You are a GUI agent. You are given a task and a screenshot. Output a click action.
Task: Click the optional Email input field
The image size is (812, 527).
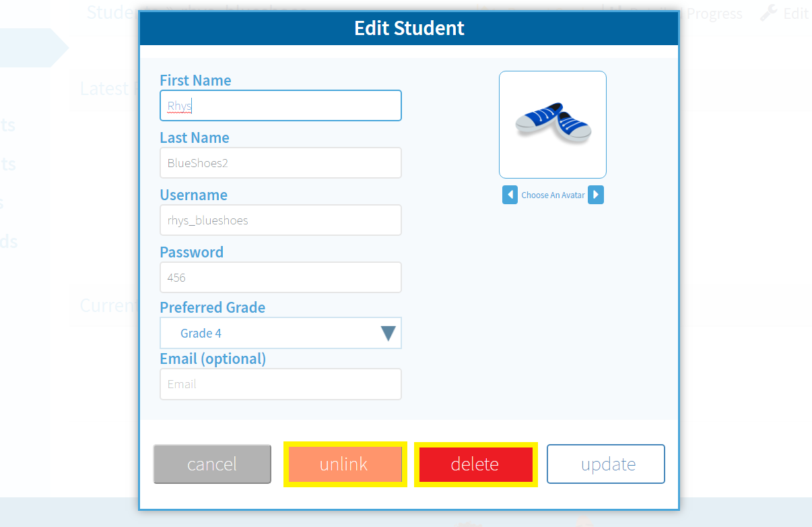280,384
